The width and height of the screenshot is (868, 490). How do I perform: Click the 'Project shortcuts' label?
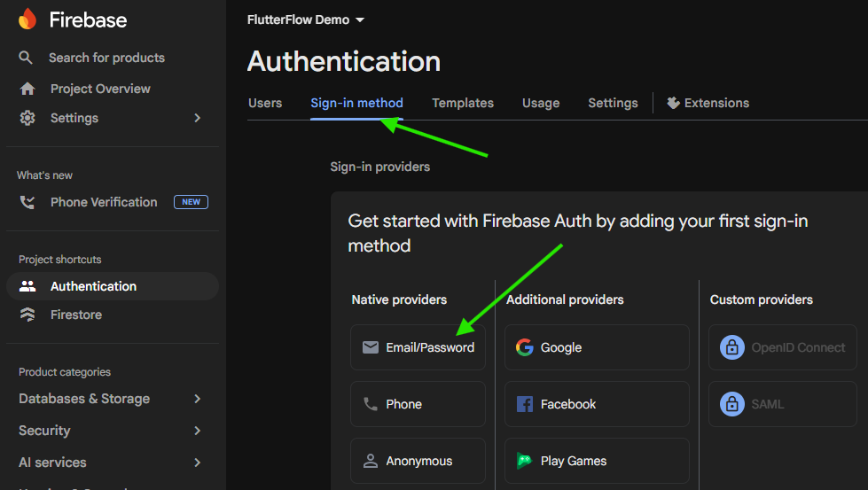point(59,260)
